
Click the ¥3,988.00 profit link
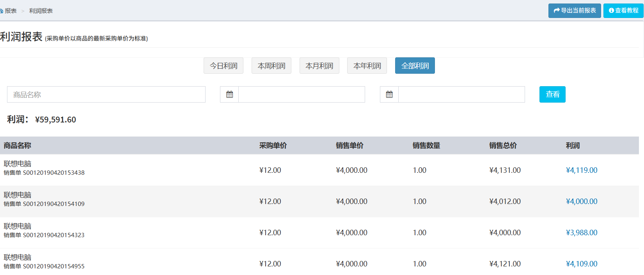(x=581, y=232)
